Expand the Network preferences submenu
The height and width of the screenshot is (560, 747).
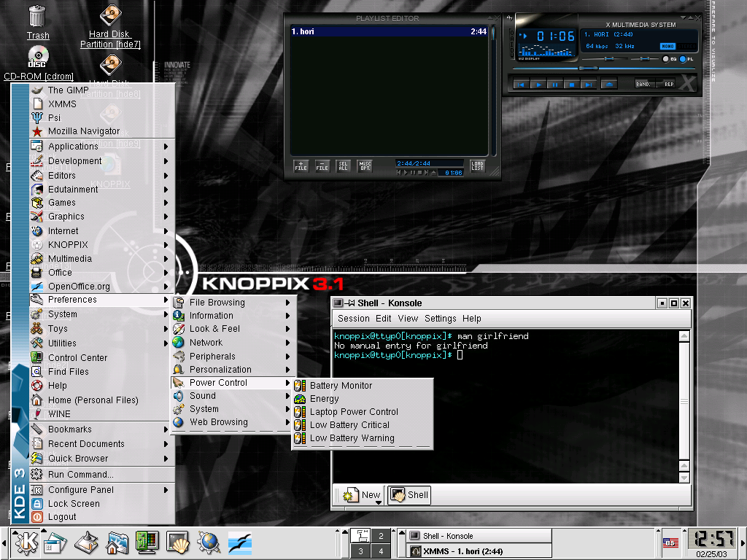coord(233,343)
